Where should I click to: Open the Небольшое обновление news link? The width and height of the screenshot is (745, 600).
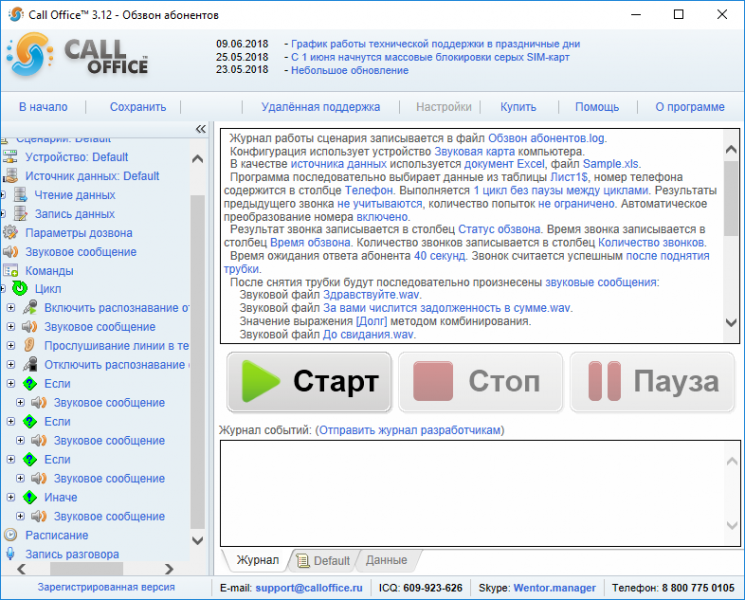tap(350, 70)
